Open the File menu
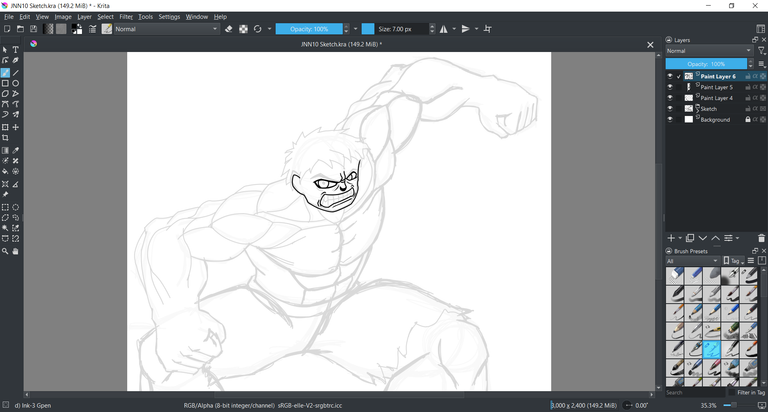Screen dimensions: 768x412 pyautogui.click(x=9, y=17)
